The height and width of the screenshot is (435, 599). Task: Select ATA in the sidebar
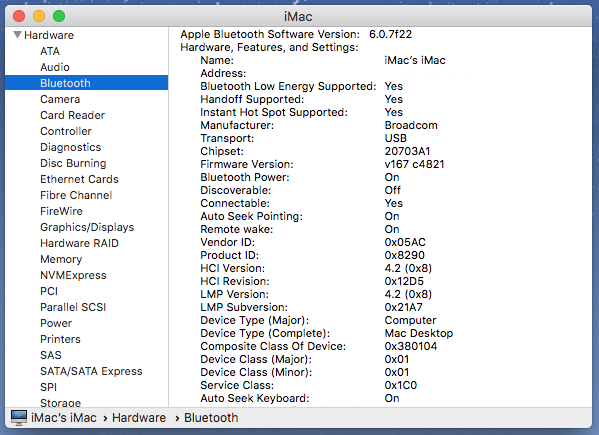[50, 51]
